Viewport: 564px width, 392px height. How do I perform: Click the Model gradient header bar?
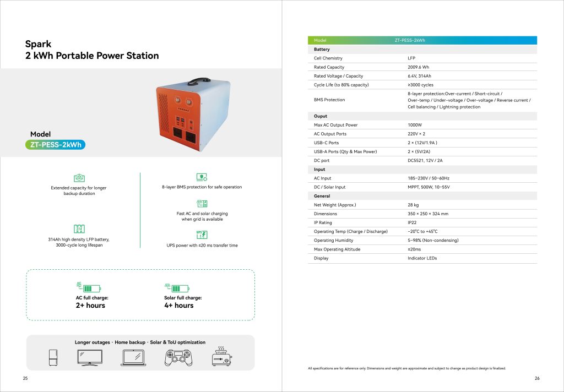pyautogui.click(x=422, y=40)
